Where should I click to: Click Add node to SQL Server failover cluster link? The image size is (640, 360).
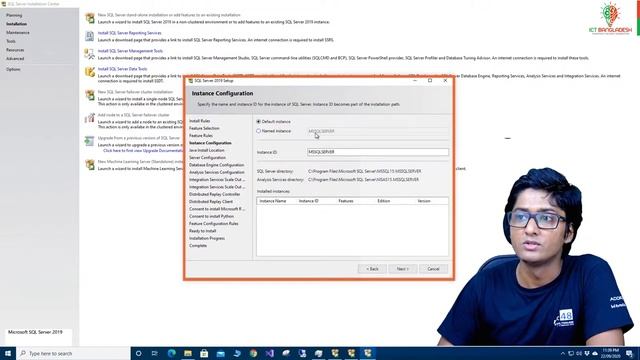point(133,115)
